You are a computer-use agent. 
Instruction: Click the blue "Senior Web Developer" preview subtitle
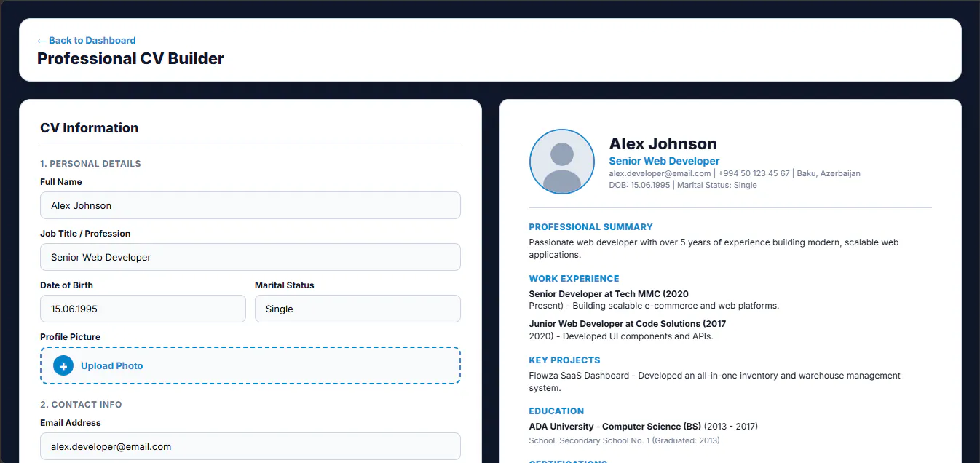coord(664,161)
